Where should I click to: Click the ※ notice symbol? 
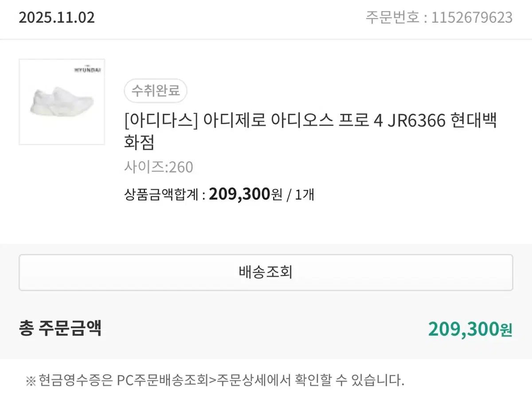tap(30, 380)
